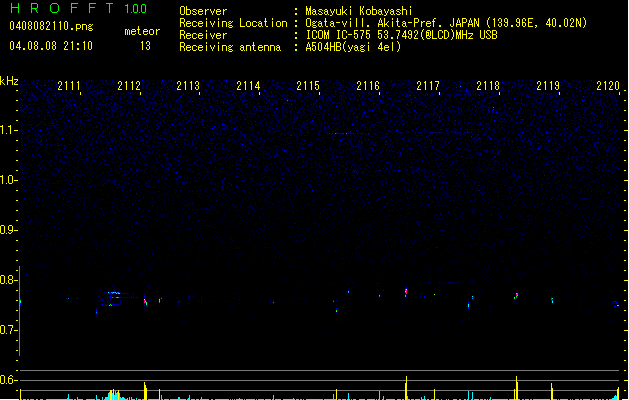The width and height of the screenshot is (629, 400).
Task: Click location text Ogata-vill. Akita-Pref. JAPAN
Action: point(392,23)
